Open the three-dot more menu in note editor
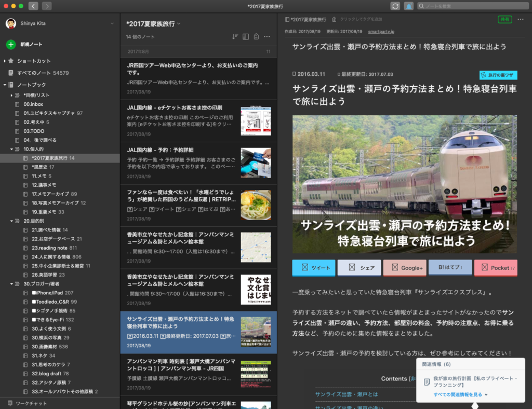532x409 pixels. pyautogui.click(x=521, y=19)
